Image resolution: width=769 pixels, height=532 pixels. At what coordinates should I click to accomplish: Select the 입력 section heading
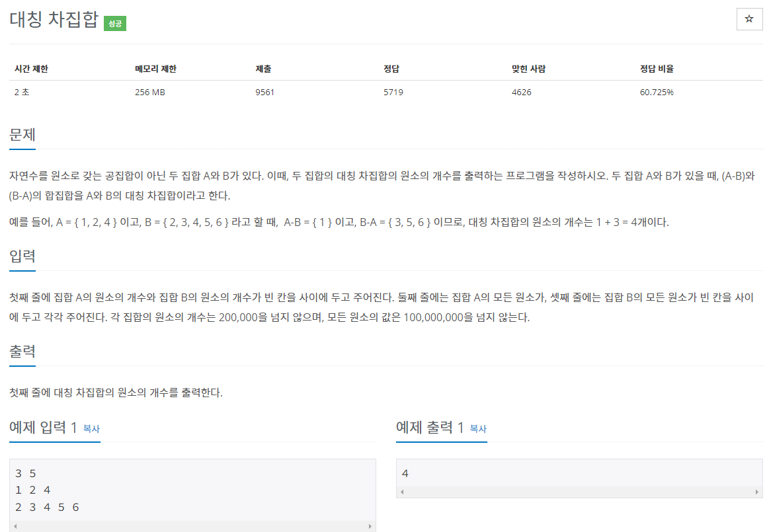click(21, 256)
